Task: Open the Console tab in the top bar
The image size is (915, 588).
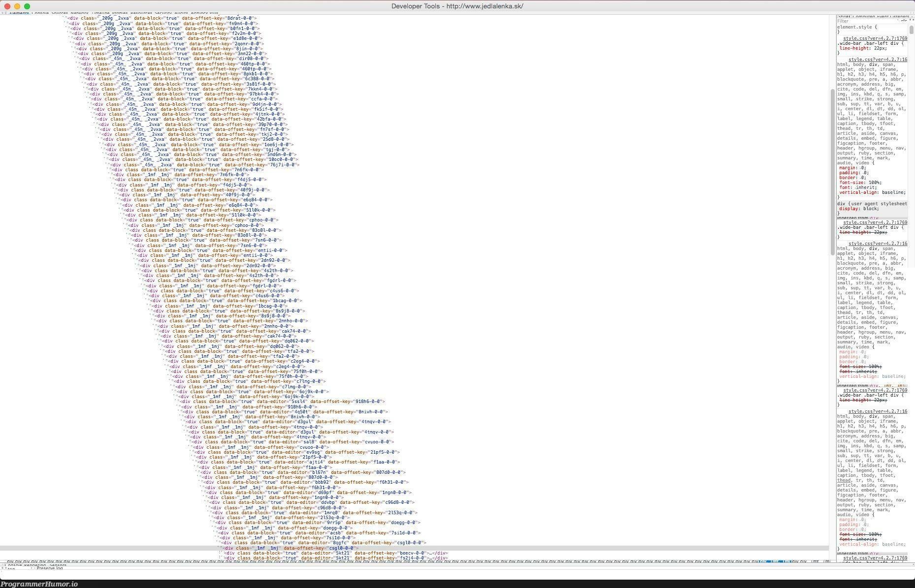Action: tap(40, 13)
